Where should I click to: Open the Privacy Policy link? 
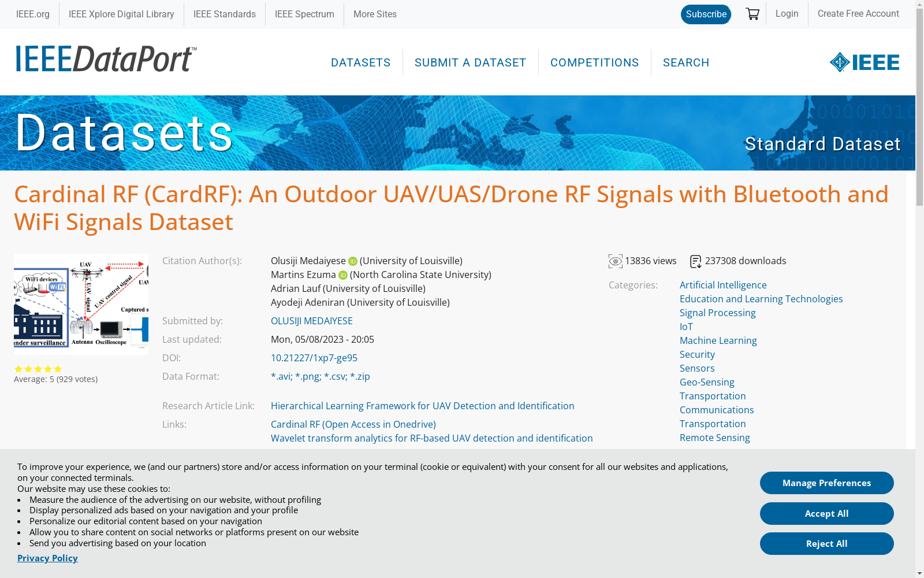[47, 558]
